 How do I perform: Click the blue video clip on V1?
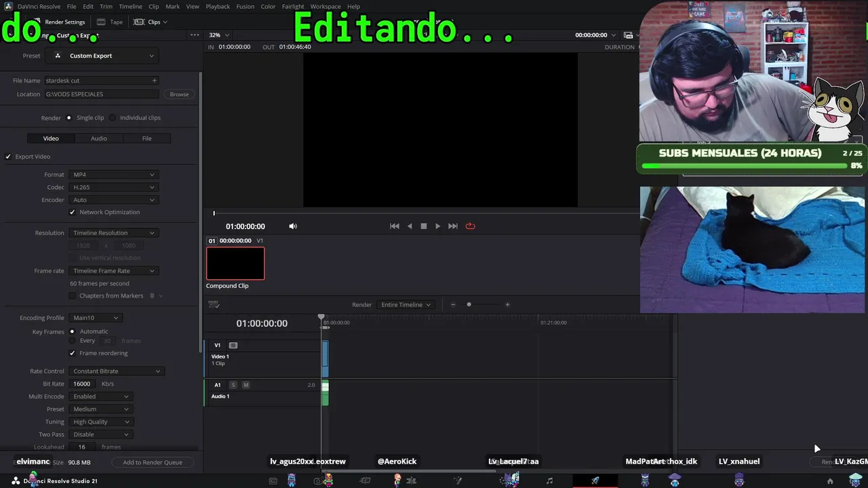[x=325, y=359]
